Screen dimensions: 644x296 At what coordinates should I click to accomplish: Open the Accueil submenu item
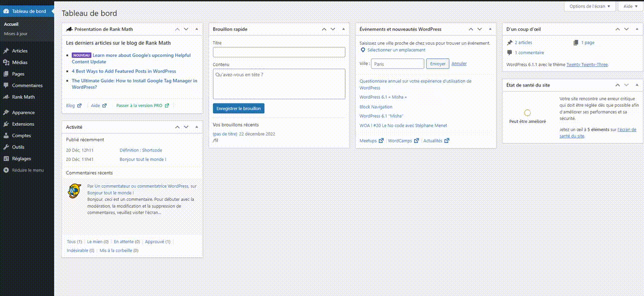[11, 24]
